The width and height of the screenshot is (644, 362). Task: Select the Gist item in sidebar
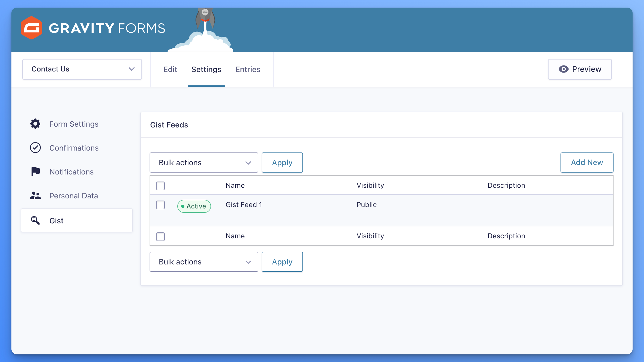coord(77,220)
